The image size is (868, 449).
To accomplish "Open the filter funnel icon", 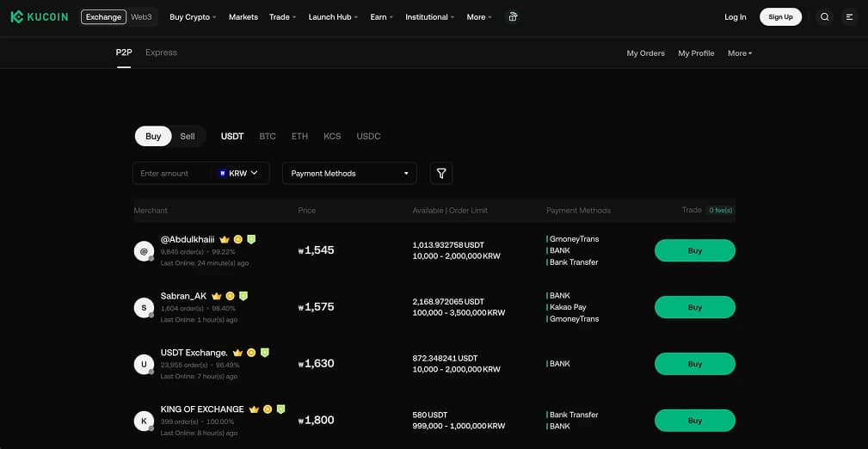I will (441, 173).
